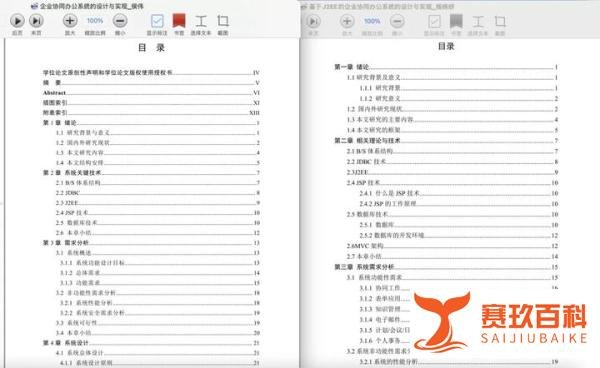Open 第4章 系统设计 in left contents
This screenshot has height=368, width=600.
point(151,343)
